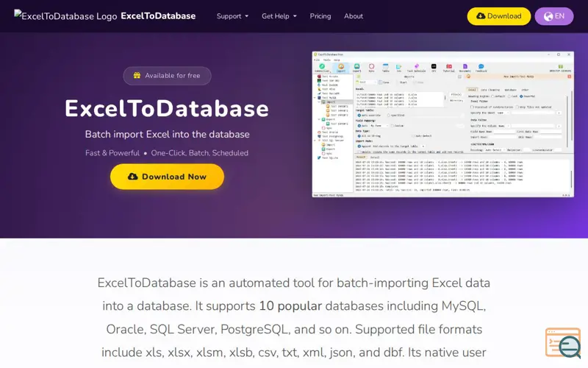
Task: Click the Sync icon in app preview toolbar
Action: [371, 66]
